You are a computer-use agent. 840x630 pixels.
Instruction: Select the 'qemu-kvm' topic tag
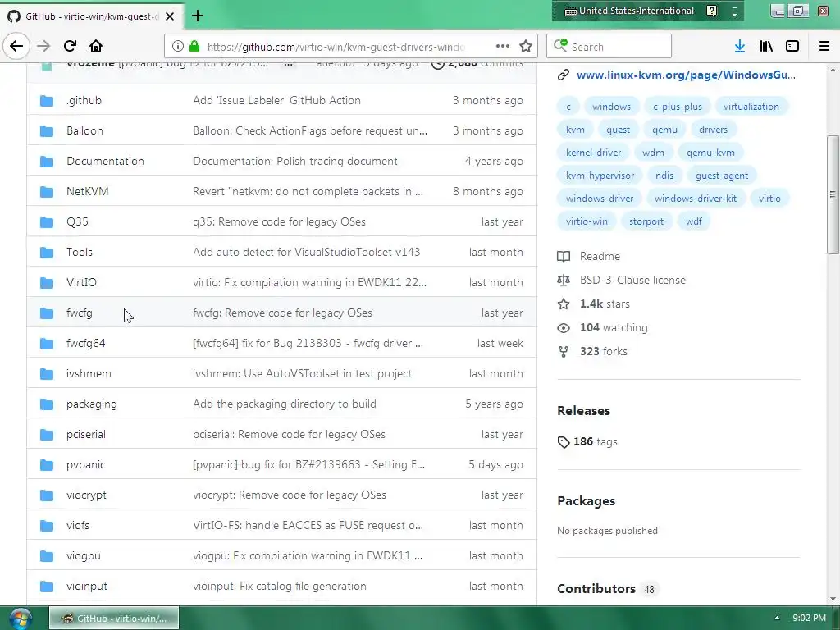point(710,153)
